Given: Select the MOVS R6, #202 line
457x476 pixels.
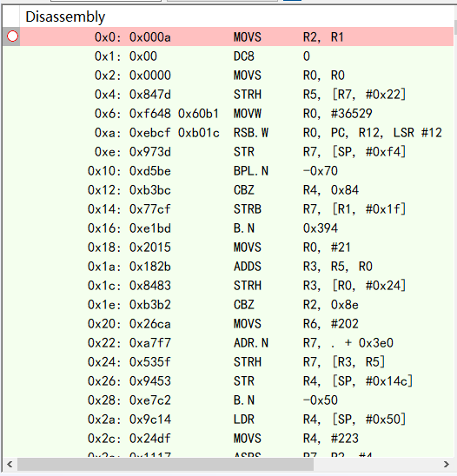Looking at the screenshot, I should coord(236,324).
